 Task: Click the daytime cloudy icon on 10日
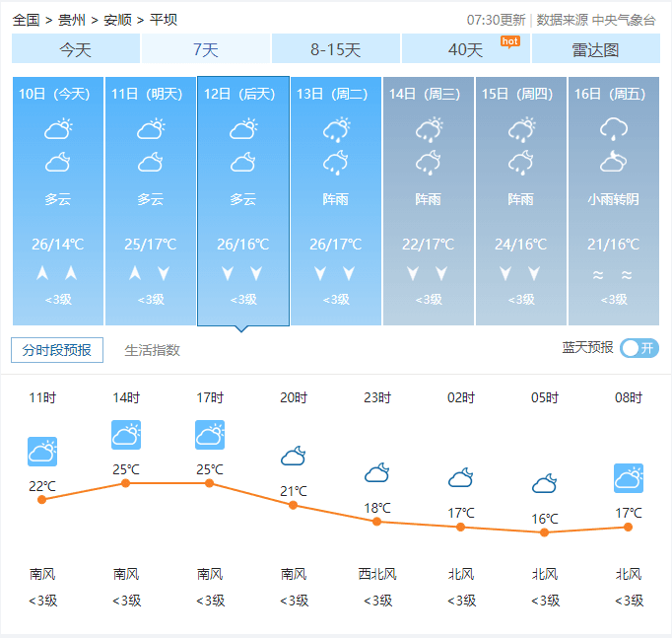click(58, 128)
